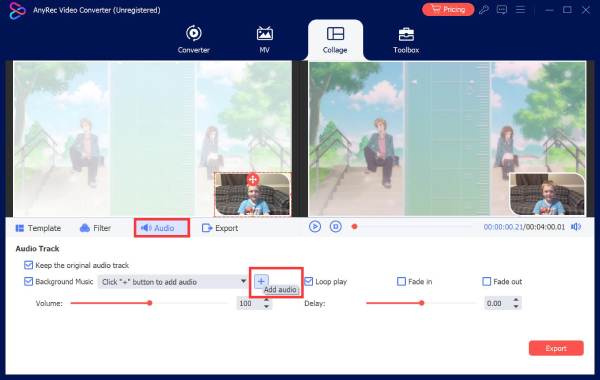
Task: Stop the preview playback
Action: click(336, 227)
